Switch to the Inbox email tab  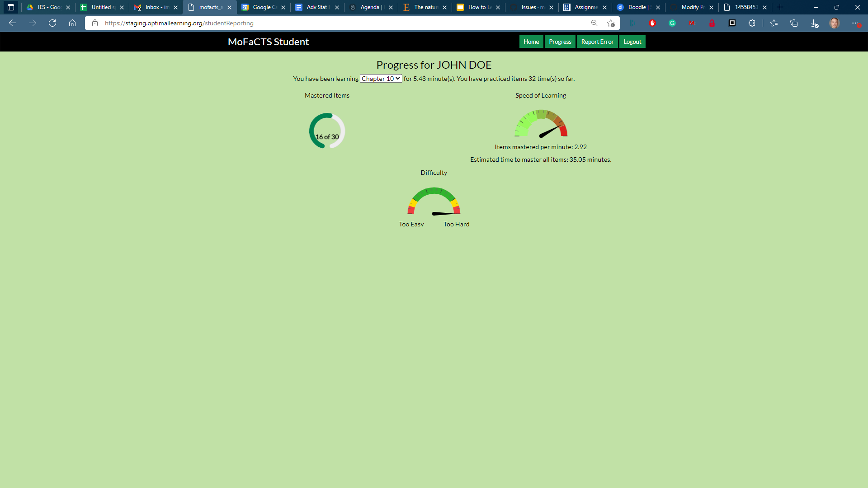(x=156, y=7)
